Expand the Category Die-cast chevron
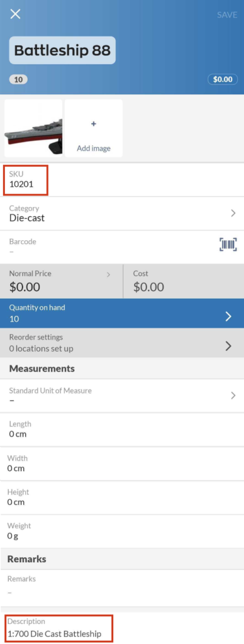The height and width of the screenshot is (644, 244). point(233,213)
